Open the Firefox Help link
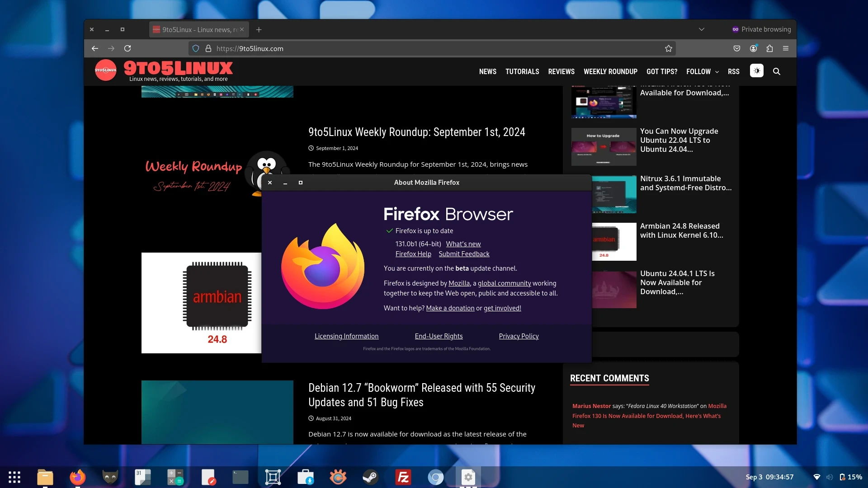The height and width of the screenshot is (488, 868). point(413,253)
